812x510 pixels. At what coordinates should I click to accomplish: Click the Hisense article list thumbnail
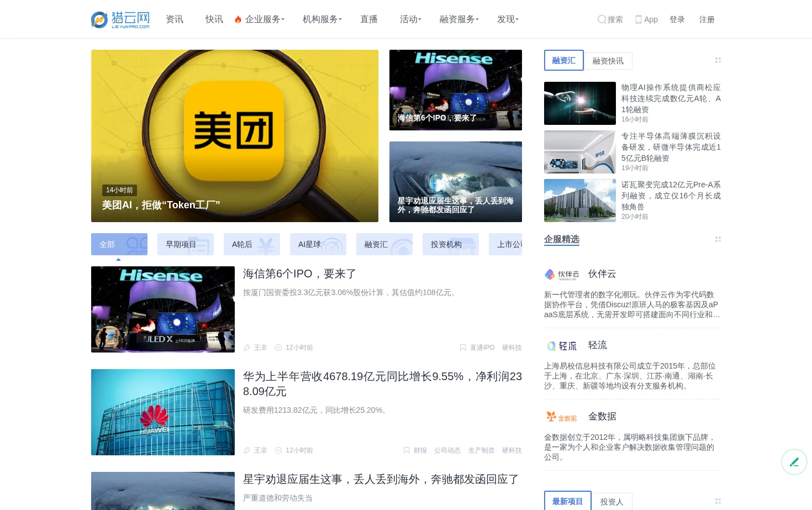pos(163,309)
